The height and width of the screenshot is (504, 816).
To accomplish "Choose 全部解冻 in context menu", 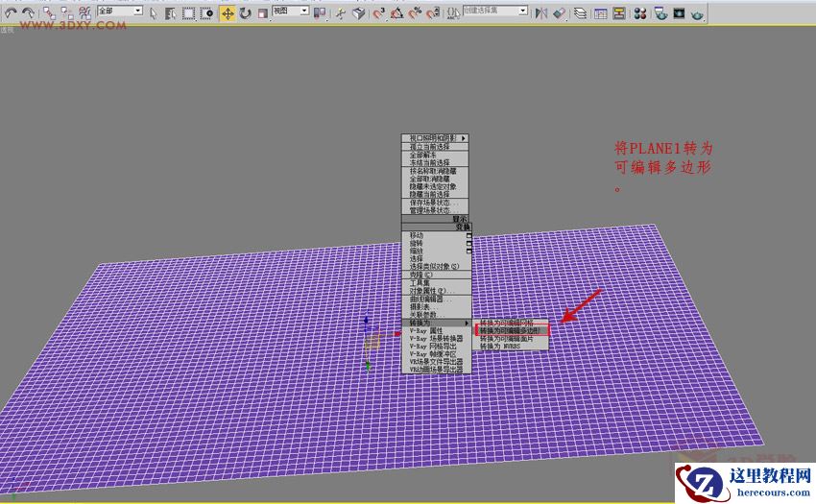I will tap(435, 156).
